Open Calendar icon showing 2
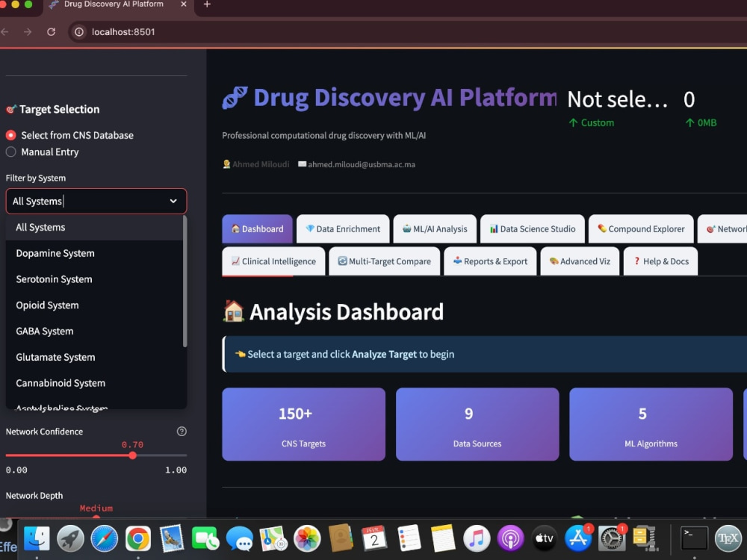Image resolution: width=747 pixels, height=560 pixels. click(374, 538)
